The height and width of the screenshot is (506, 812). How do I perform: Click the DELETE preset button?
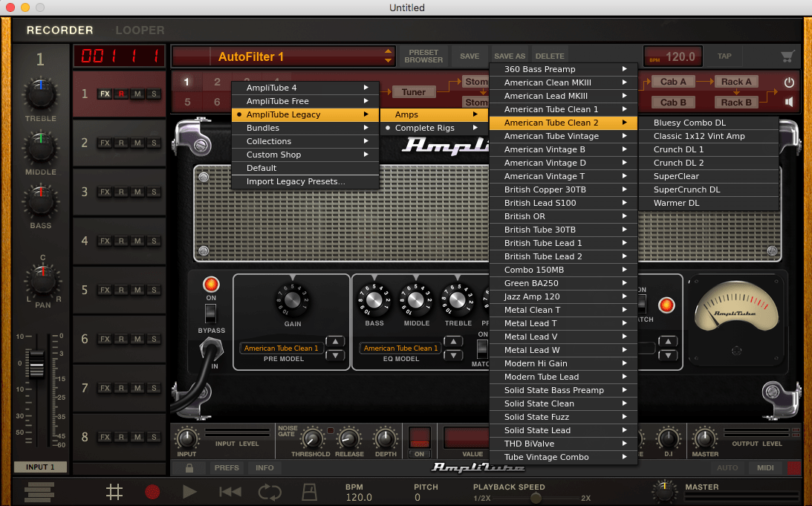[x=550, y=56]
